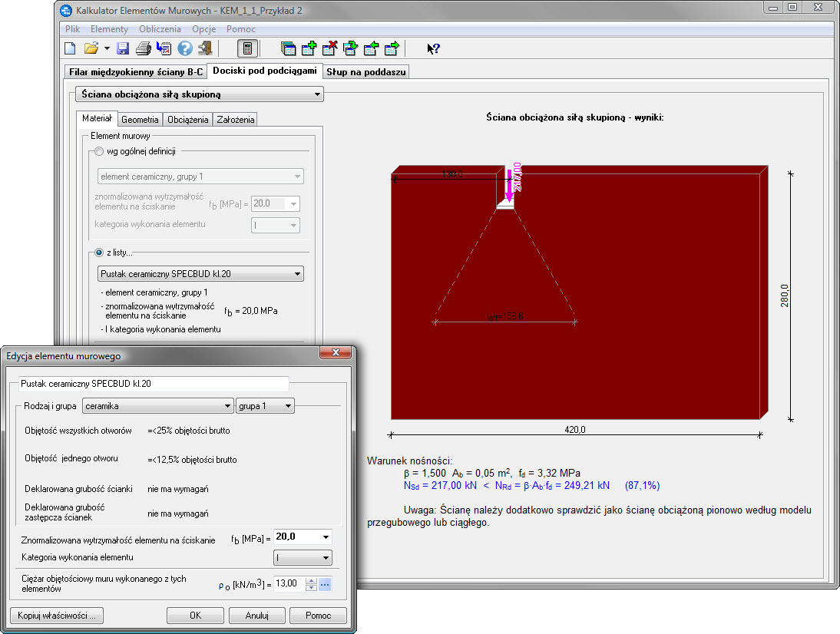Click the 'Kopiuj właściwości ...' button
840x634 pixels.
57,616
